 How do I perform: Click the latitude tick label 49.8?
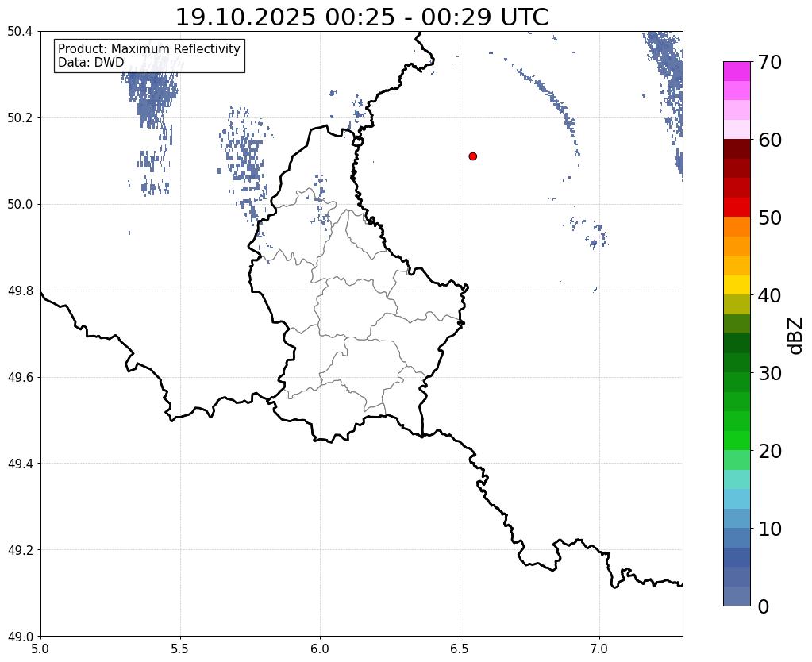pos(20,291)
